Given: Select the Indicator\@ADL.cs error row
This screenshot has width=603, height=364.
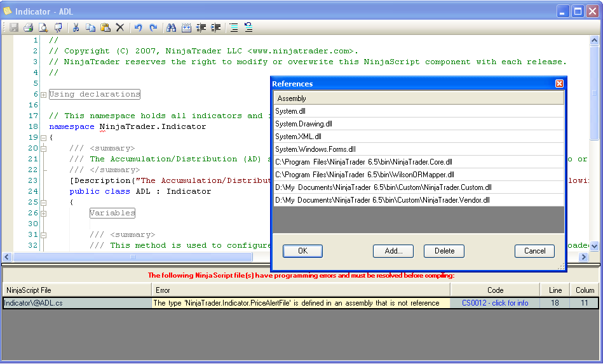Looking at the screenshot, I should [301, 303].
